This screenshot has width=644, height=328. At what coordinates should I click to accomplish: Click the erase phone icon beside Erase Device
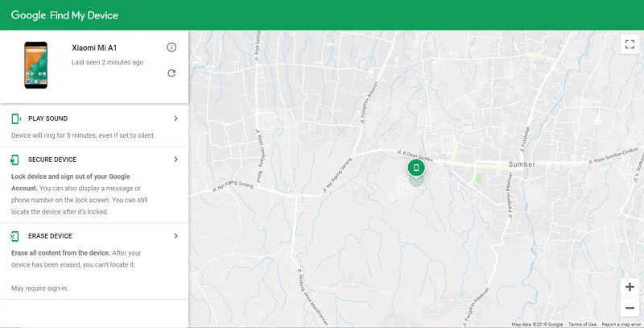(x=15, y=236)
